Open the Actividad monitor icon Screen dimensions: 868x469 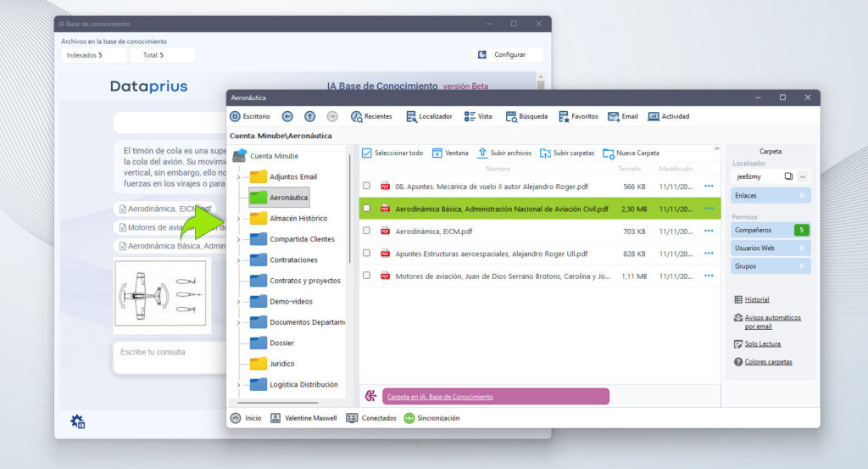pyautogui.click(x=654, y=116)
